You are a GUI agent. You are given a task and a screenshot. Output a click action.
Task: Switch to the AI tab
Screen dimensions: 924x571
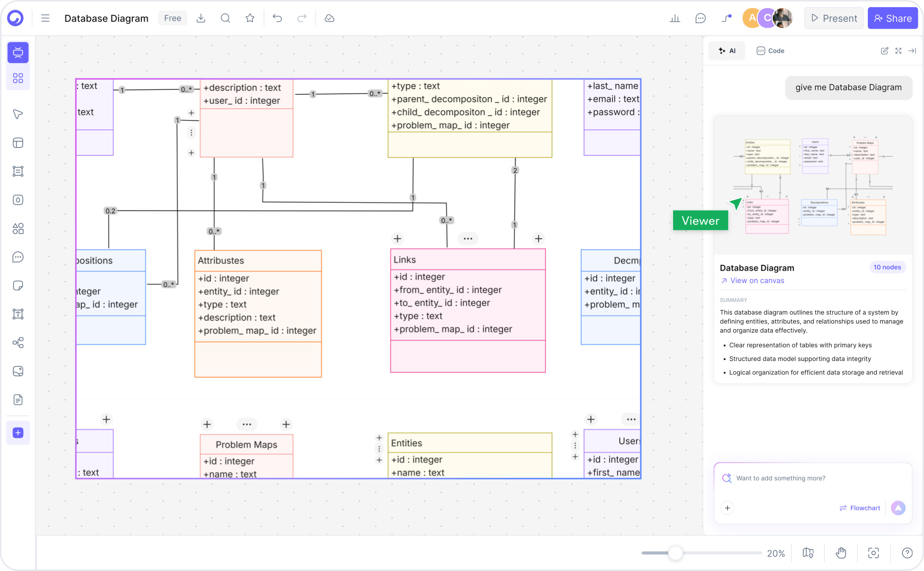(x=726, y=50)
